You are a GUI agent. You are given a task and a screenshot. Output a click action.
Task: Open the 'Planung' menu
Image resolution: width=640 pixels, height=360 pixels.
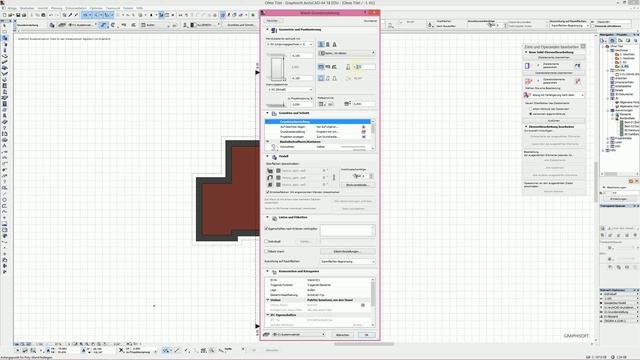56,8
